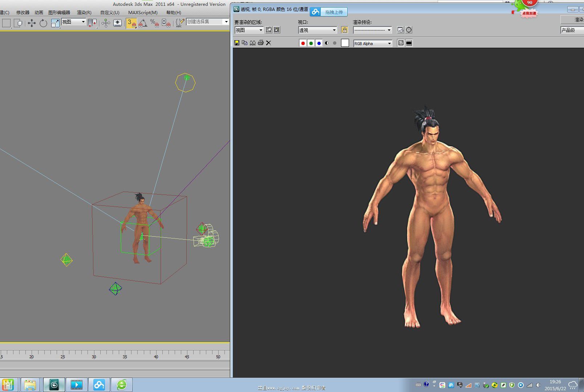
Task: Toggle the UI overlay icon
Action: click(x=401, y=43)
